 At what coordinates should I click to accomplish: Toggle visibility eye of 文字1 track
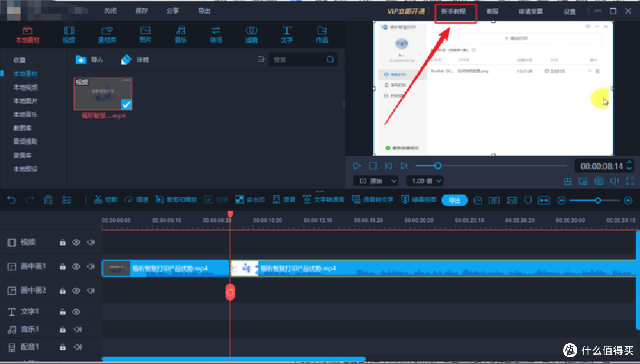click(x=76, y=312)
